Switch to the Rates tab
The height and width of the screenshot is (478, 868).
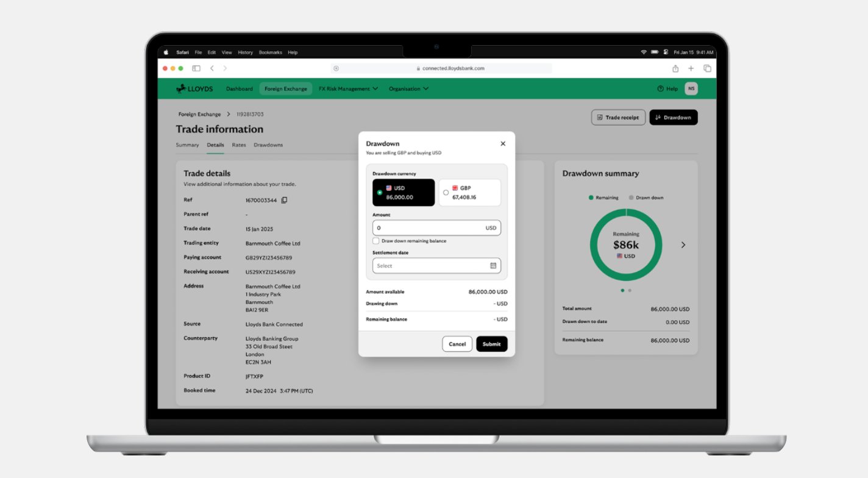coord(238,144)
